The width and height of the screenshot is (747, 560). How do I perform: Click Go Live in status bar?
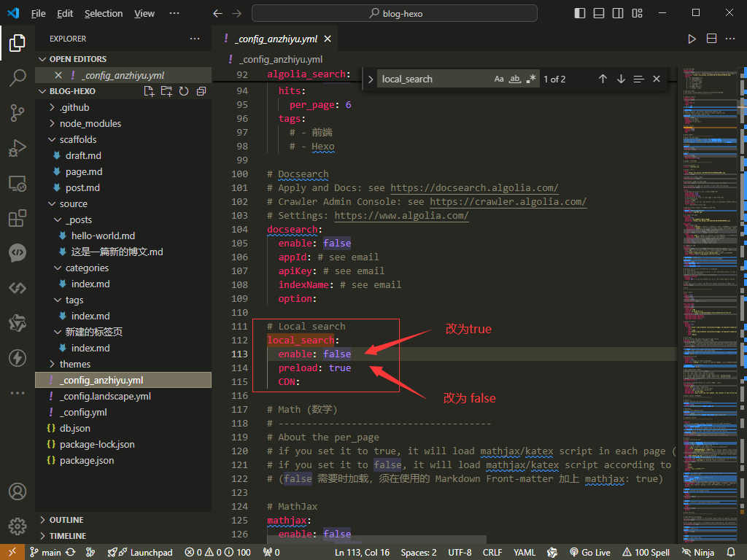[589, 552]
